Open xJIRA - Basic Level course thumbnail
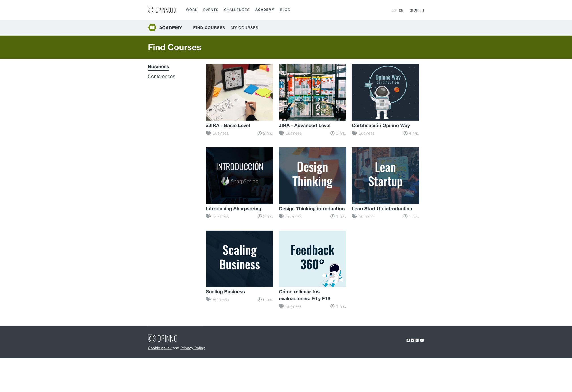Viewport: 572px width, 392px height. (240, 92)
